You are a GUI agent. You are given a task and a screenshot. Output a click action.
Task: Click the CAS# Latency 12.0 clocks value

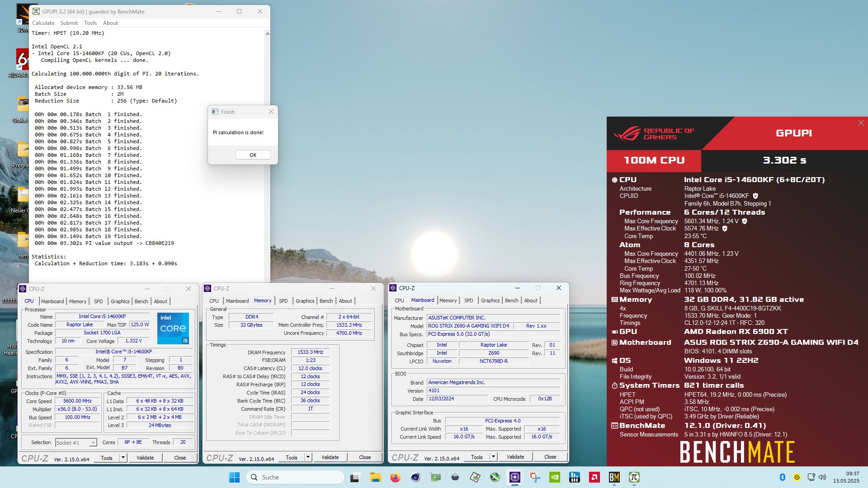coord(310,368)
